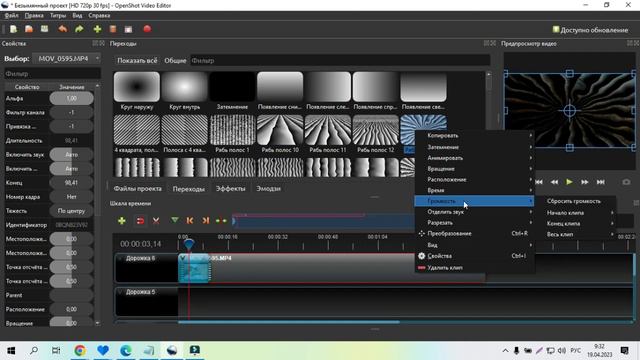Viewport: 640px width, 360px height.
Task: Open the Вид menu in the menu bar
Action: tap(77, 16)
